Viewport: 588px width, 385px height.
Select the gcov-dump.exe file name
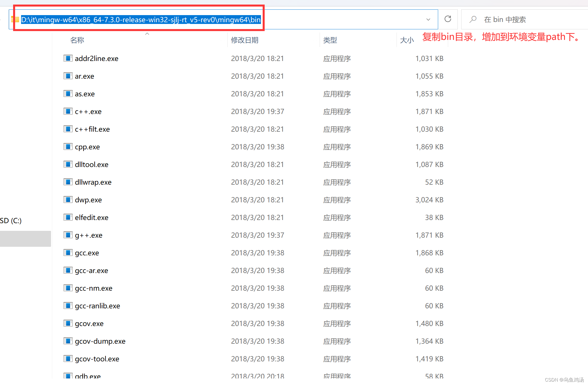pos(100,341)
